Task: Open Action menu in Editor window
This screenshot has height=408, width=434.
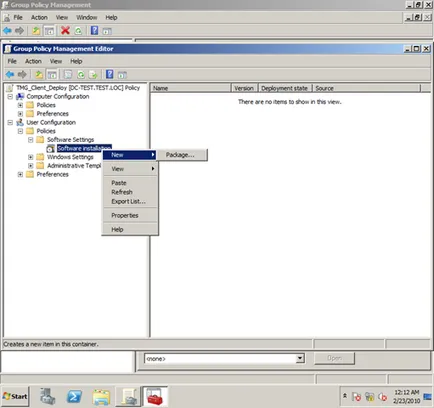Action: coord(33,61)
